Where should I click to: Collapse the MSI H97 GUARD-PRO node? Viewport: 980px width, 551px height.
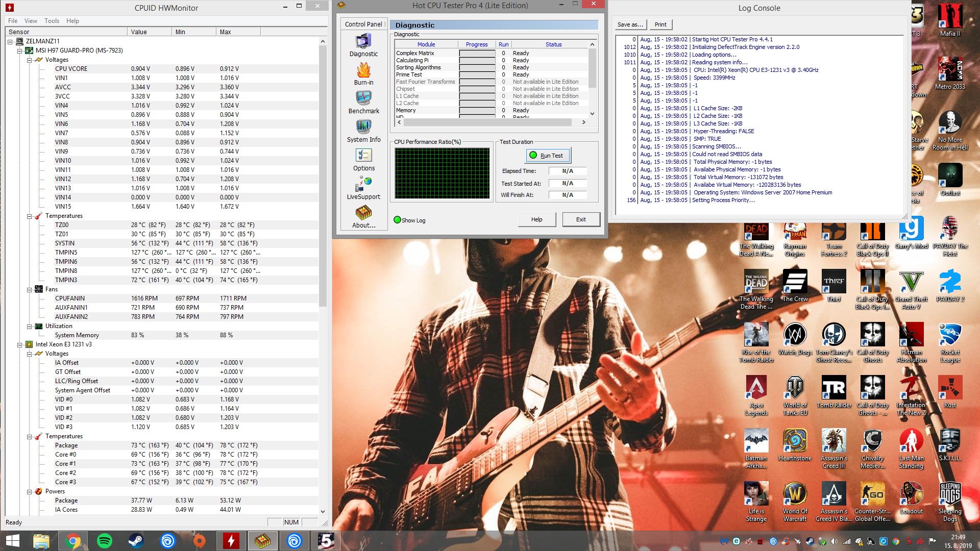point(20,51)
